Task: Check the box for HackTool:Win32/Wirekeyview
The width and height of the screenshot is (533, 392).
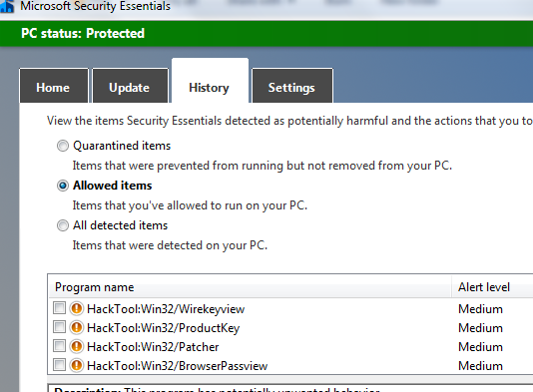Action: tap(59, 308)
